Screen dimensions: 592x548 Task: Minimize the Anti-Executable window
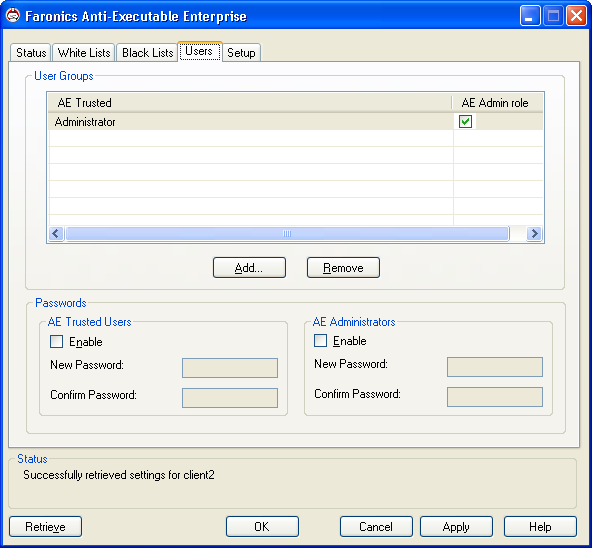click(530, 16)
